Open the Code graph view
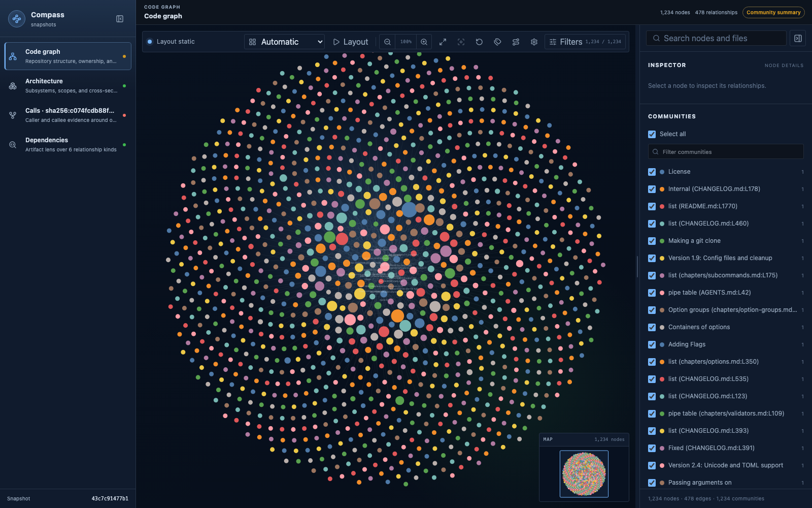The image size is (812, 508). coord(68,56)
